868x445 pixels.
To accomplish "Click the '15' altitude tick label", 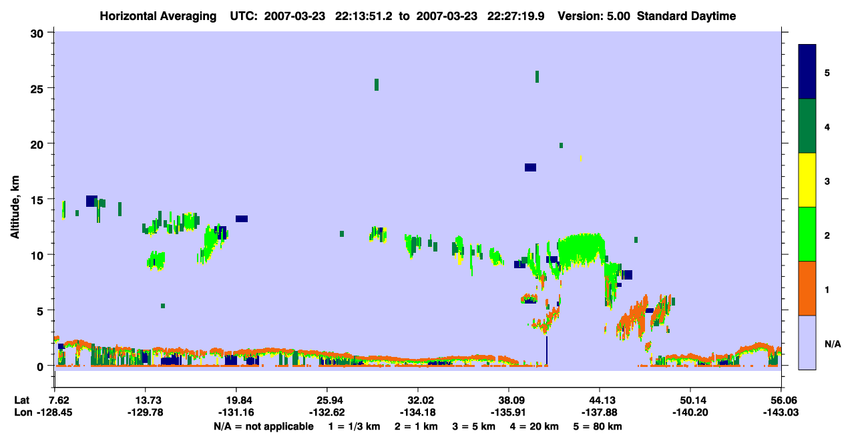I will pyautogui.click(x=38, y=199).
